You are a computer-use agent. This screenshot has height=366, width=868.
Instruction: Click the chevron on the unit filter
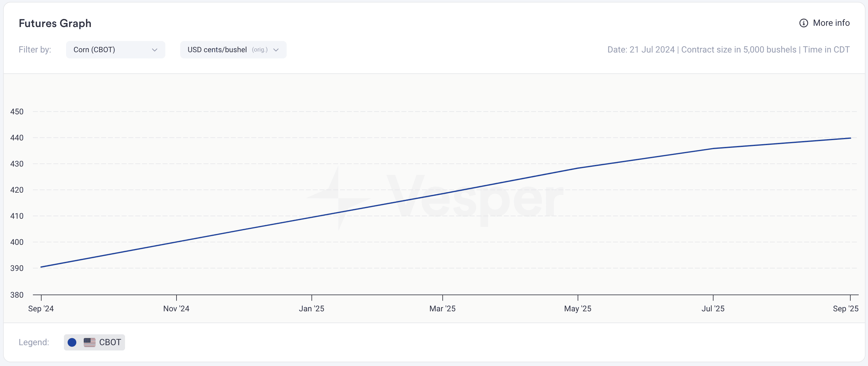pyautogui.click(x=276, y=50)
